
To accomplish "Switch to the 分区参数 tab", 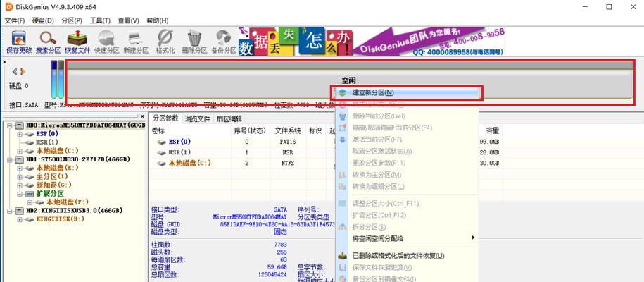I will 165,118.
